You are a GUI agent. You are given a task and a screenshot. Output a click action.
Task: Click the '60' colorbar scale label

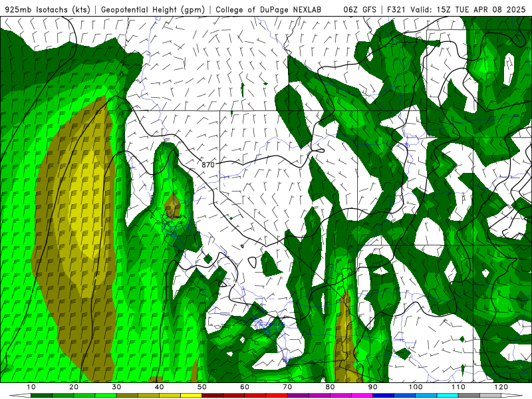point(245,387)
